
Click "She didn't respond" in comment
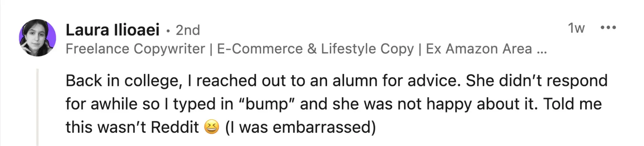(x=536, y=81)
